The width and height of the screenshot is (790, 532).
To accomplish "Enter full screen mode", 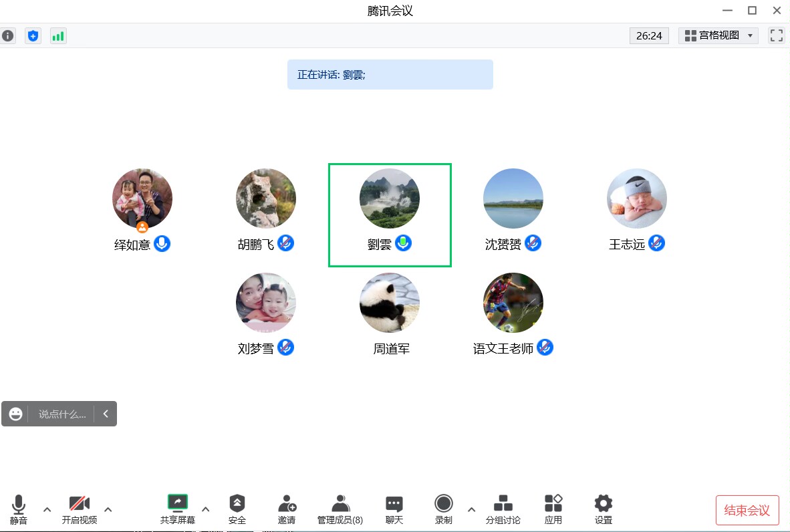I will tap(777, 35).
